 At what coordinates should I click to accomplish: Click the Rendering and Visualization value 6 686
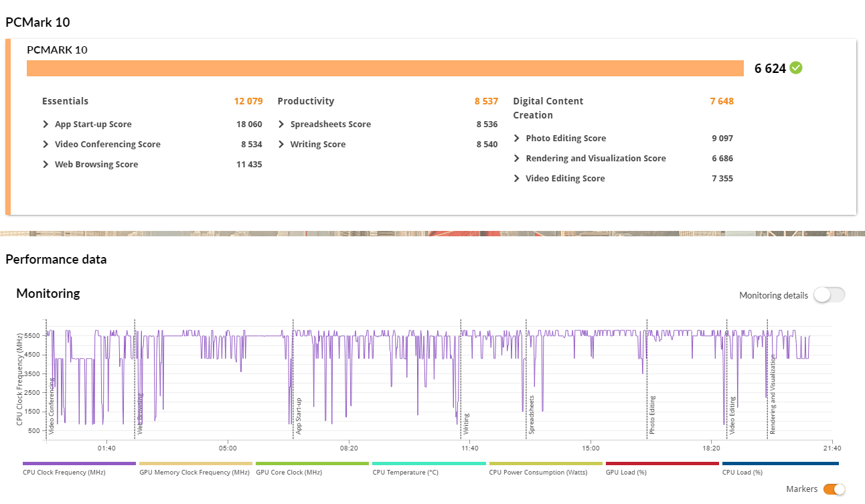pos(722,159)
